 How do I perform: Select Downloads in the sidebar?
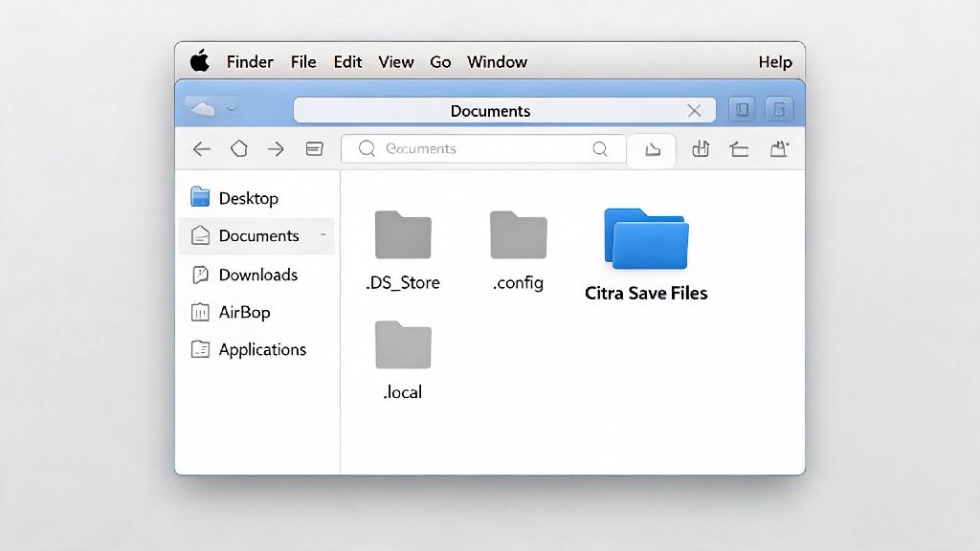coord(256,275)
